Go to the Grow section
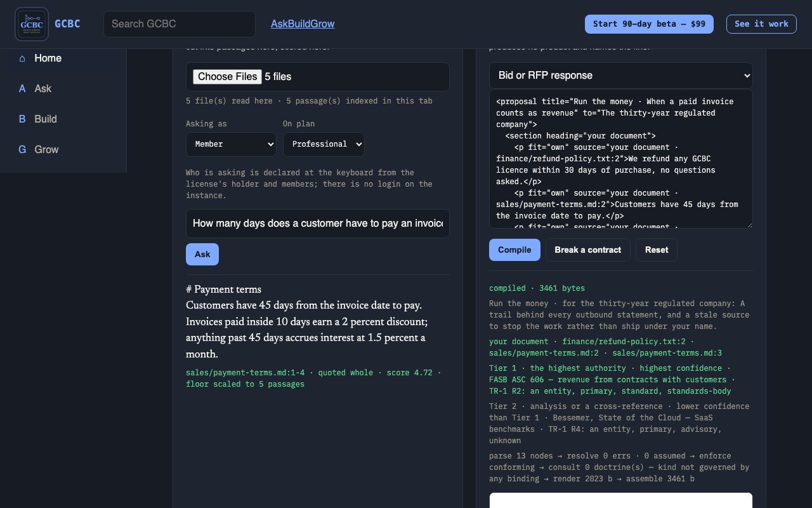This screenshot has height=508, width=812. (x=63, y=150)
